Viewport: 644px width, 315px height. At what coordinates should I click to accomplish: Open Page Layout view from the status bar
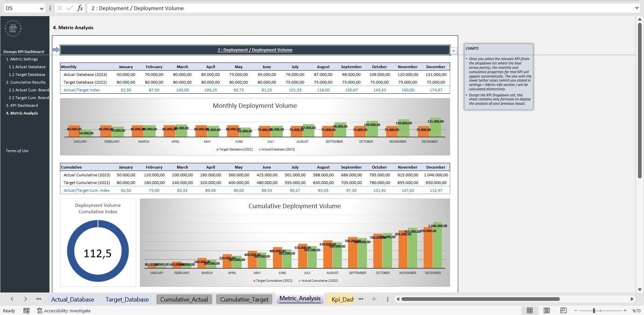pyautogui.click(x=546, y=311)
